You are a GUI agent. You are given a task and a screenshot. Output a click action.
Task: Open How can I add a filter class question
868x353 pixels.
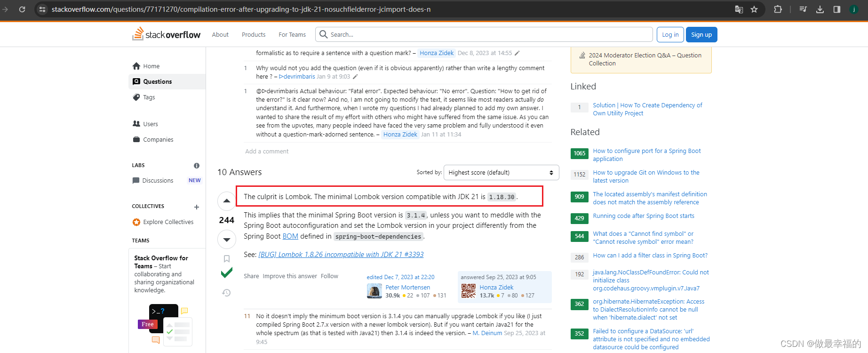coord(650,256)
